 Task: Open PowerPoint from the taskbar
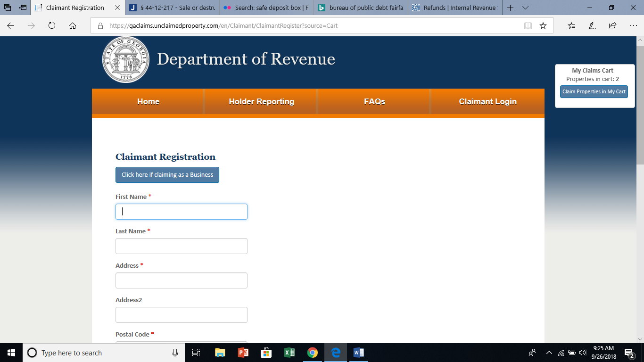(x=243, y=353)
